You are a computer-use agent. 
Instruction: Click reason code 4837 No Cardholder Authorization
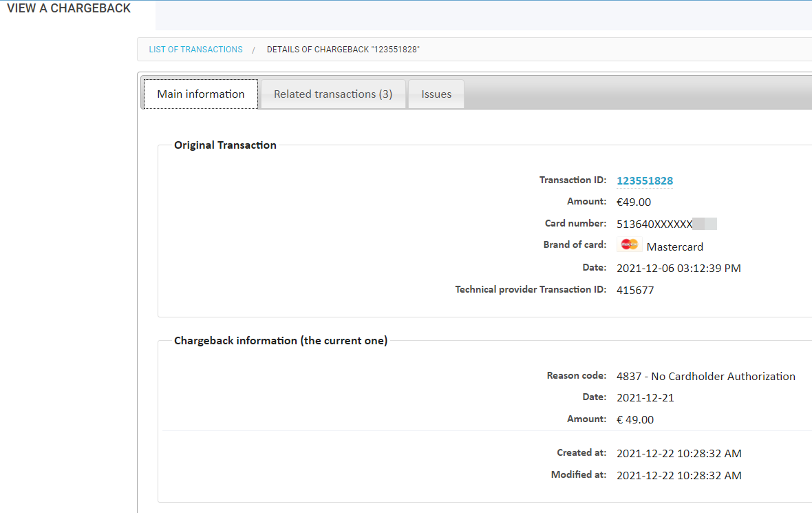tap(706, 376)
